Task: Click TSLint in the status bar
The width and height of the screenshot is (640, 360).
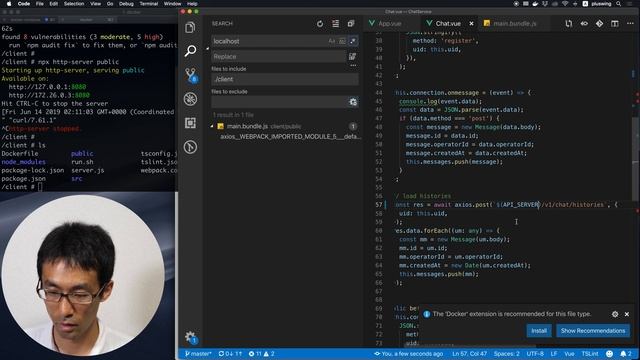Action: pyautogui.click(x=590, y=353)
